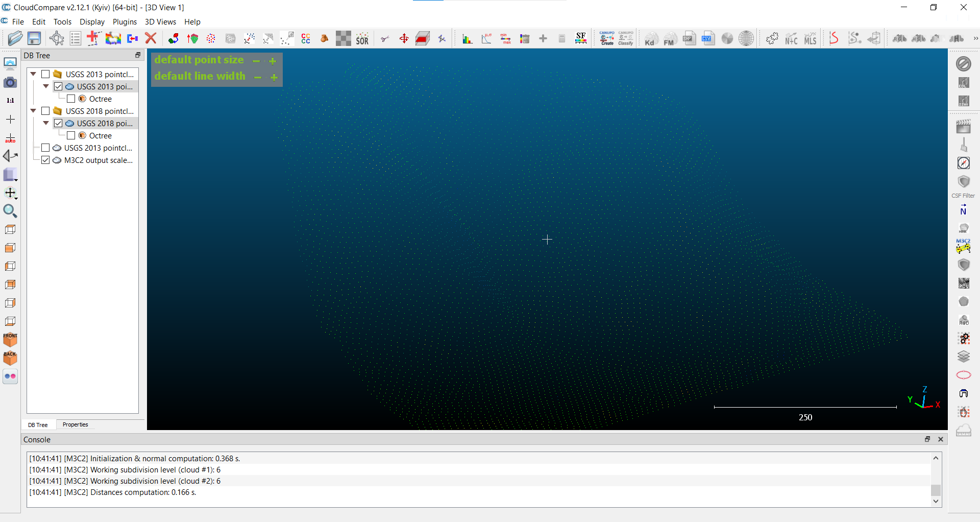Image resolution: width=980 pixels, height=522 pixels.
Task: Enable the first Octree checkbox
Action: click(71, 99)
